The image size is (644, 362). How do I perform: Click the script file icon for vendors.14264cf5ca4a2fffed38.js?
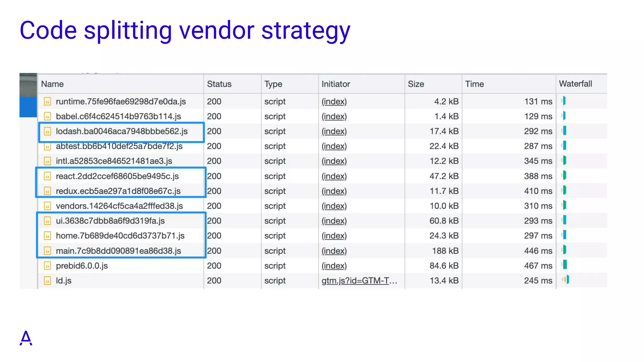[47, 206]
